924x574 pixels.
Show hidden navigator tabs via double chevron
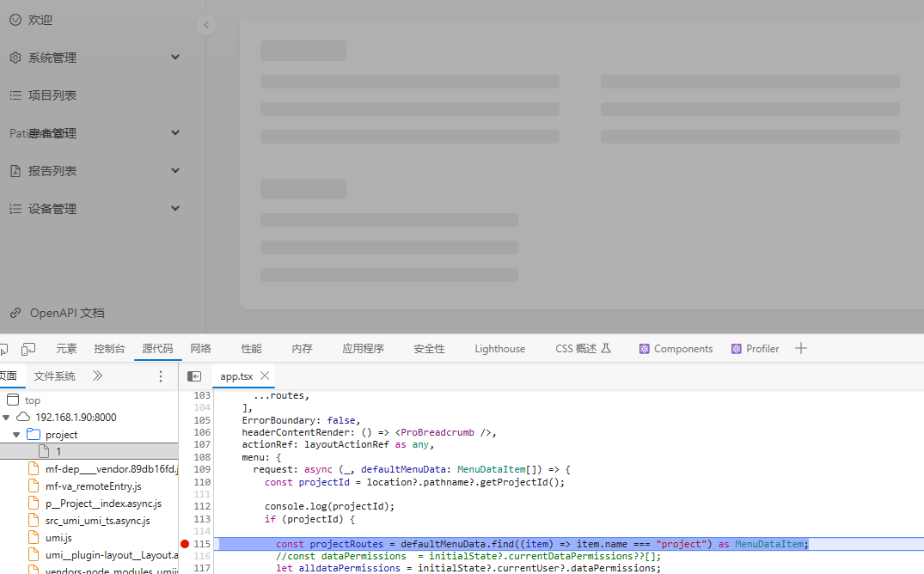(97, 376)
